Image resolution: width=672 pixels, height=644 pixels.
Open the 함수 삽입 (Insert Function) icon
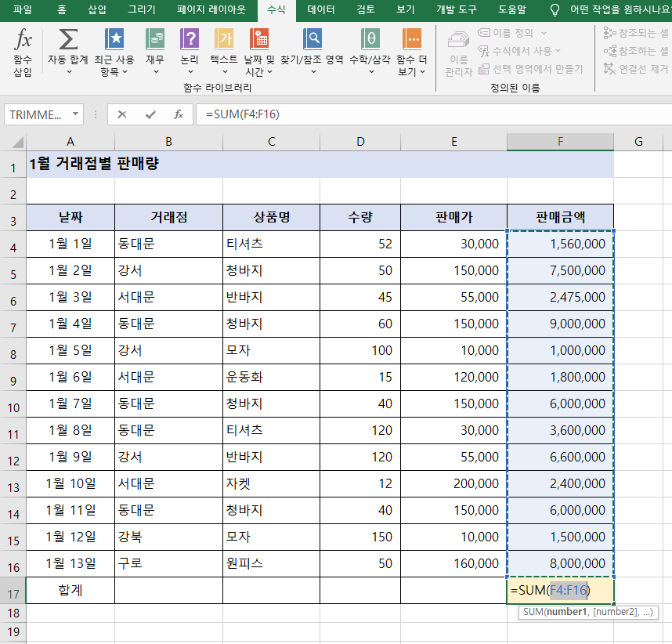coord(23,39)
